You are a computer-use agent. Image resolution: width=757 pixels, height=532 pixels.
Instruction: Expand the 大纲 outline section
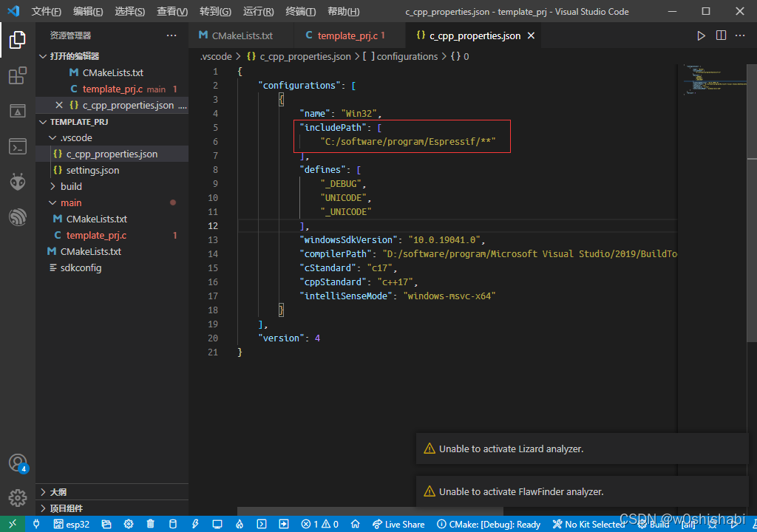[x=112, y=492]
